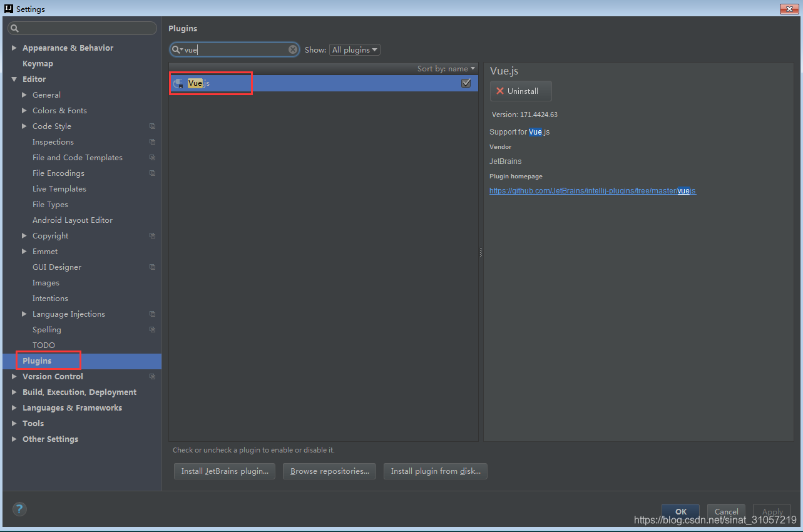Expand the General node under Editor

[24, 95]
